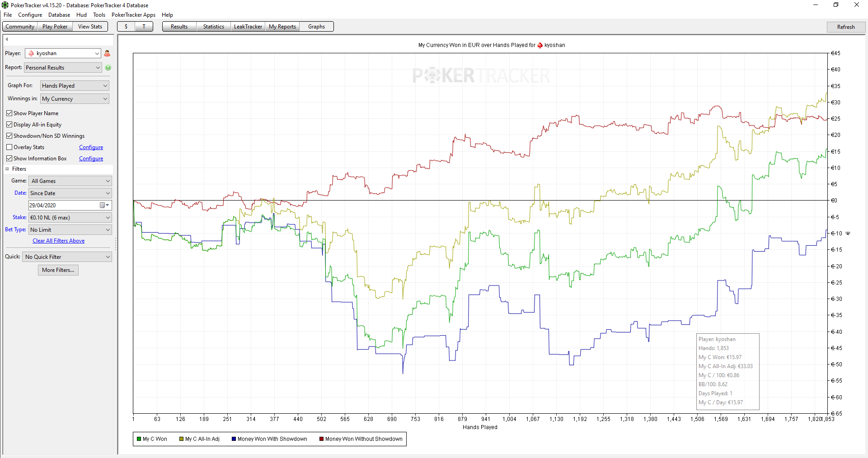Open the Hud menu
The image size is (868, 458).
point(81,15)
